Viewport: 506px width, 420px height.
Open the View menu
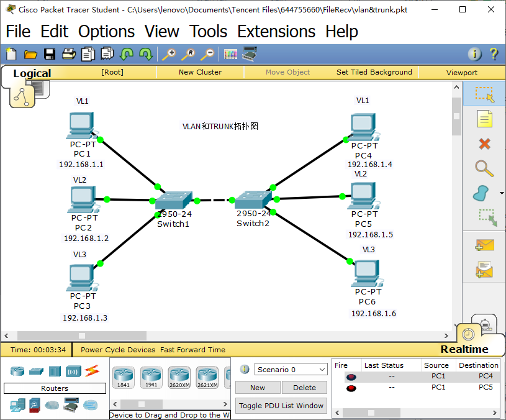161,32
